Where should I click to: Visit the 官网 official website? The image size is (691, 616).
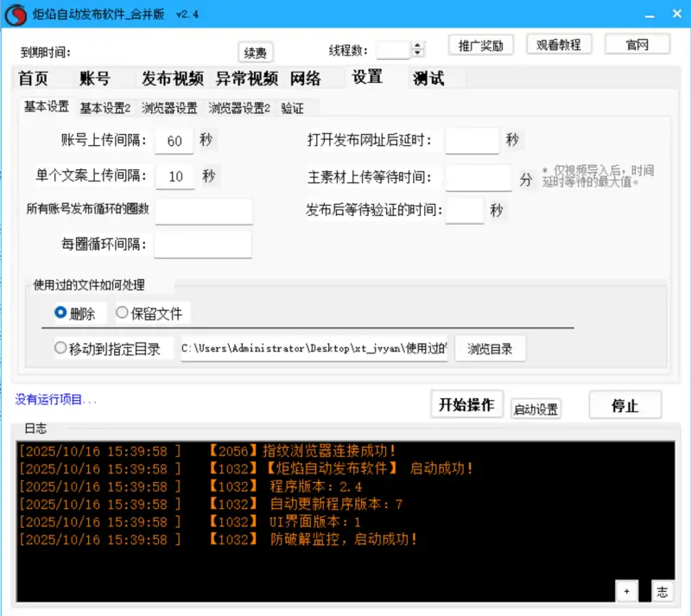637,44
